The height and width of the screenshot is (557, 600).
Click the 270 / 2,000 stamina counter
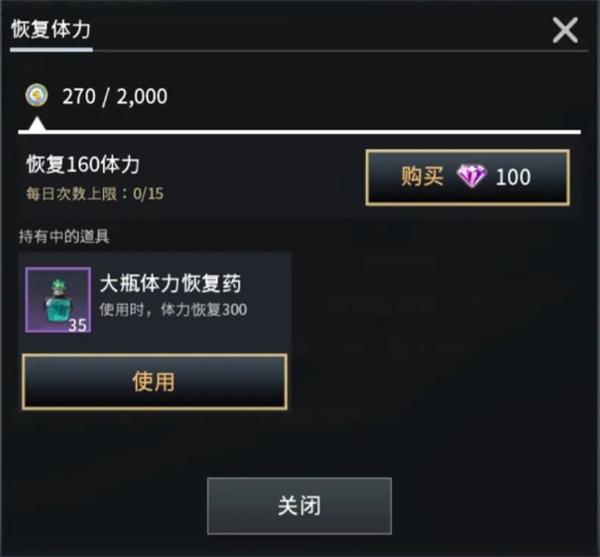(x=115, y=96)
